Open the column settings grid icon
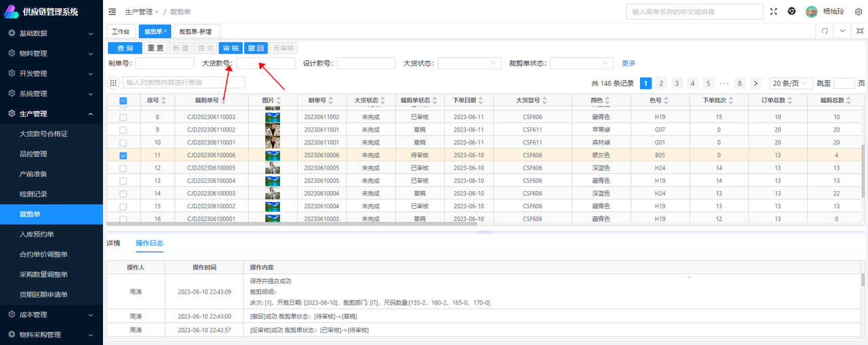The width and height of the screenshot is (868, 345). click(x=113, y=83)
